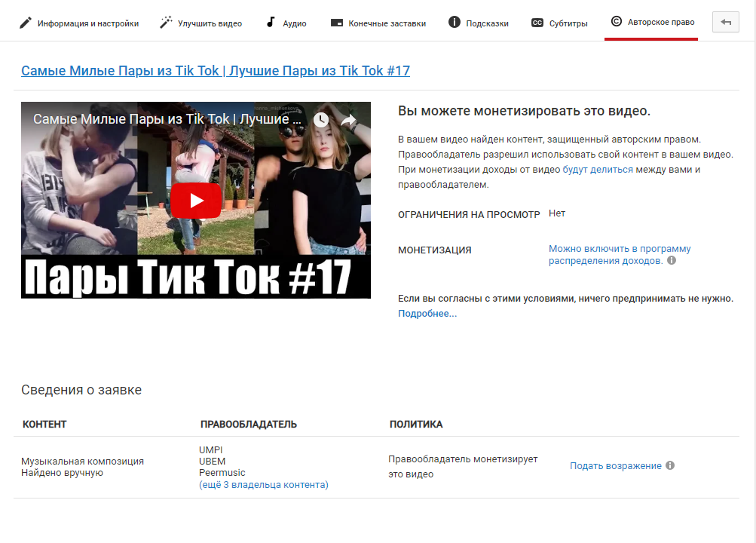
Task: Open the video title link Самые Милые Пары
Action: point(216,71)
